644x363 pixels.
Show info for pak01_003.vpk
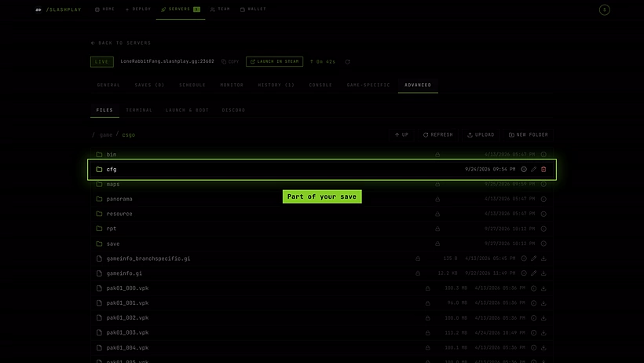[533, 332]
